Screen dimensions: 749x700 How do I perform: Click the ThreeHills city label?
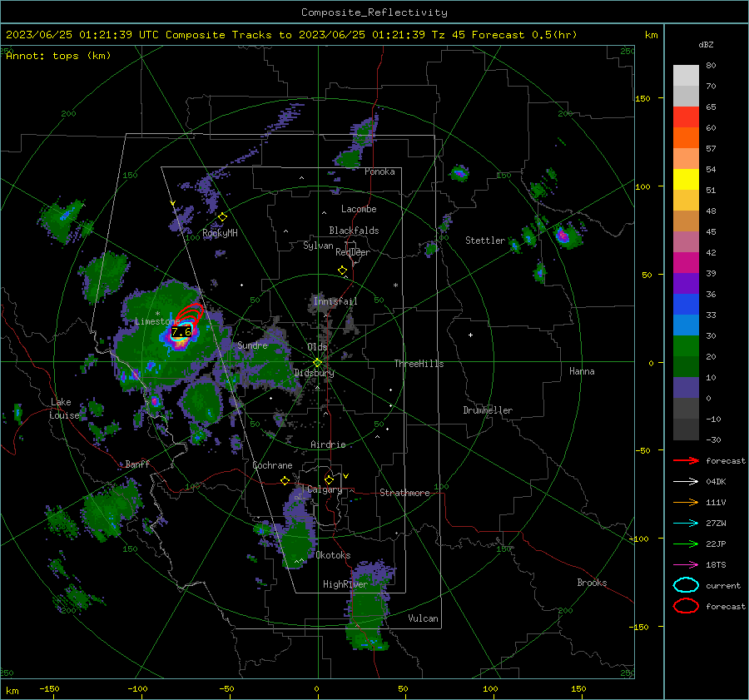click(x=419, y=364)
